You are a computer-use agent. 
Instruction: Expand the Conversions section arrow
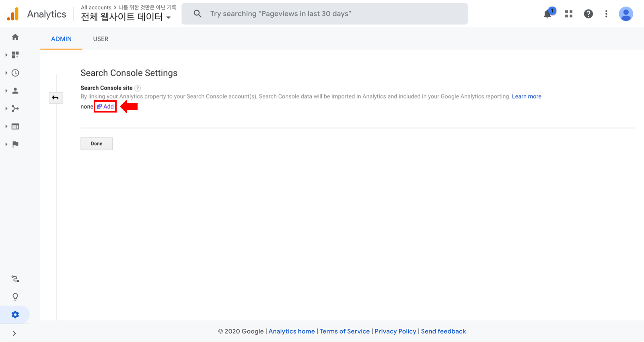click(6, 144)
